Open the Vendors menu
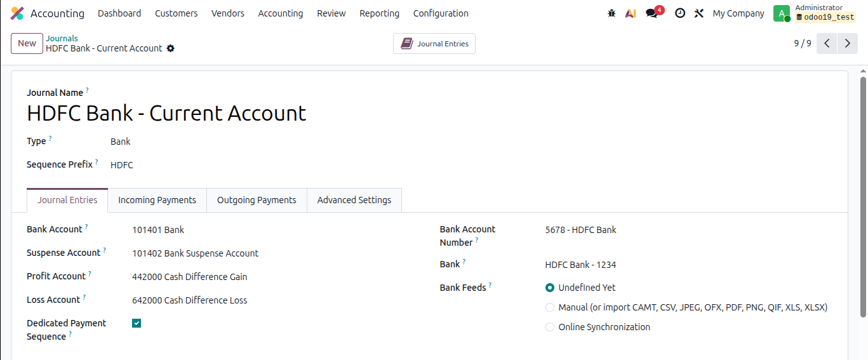This screenshot has height=360, width=868. click(x=228, y=13)
